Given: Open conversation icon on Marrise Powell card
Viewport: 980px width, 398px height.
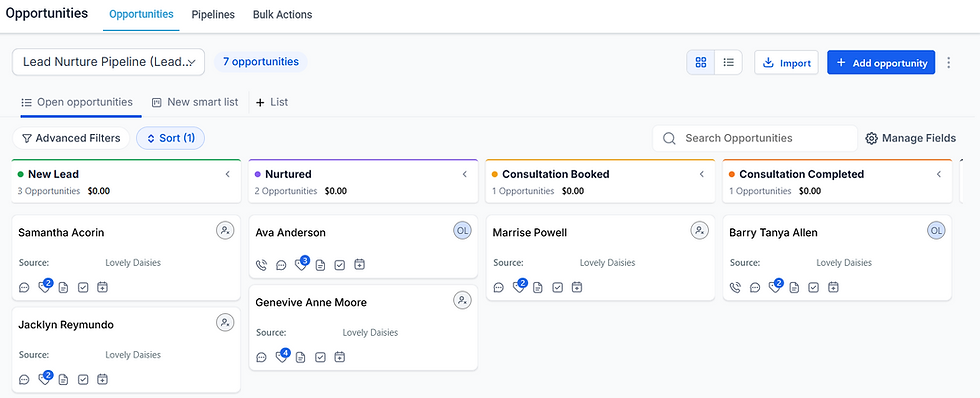Looking at the screenshot, I should (499, 287).
